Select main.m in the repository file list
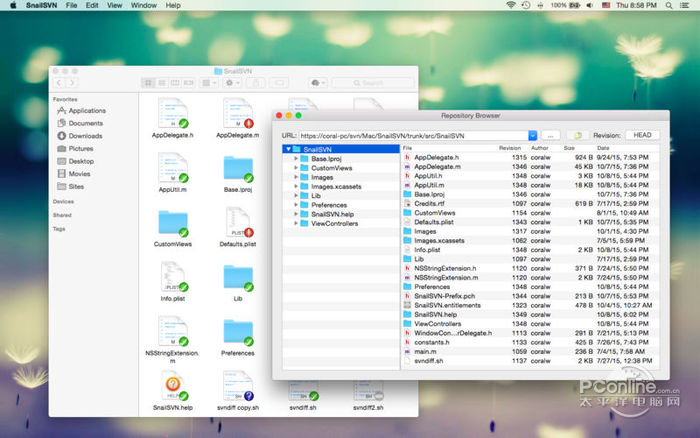The height and width of the screenshot is (438, 700). pos(425,351)
